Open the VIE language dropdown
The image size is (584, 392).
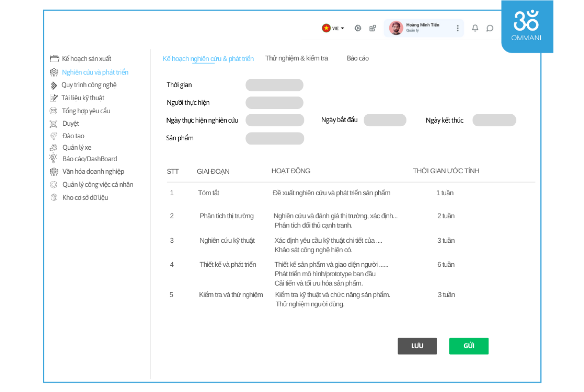pos(333,28)
